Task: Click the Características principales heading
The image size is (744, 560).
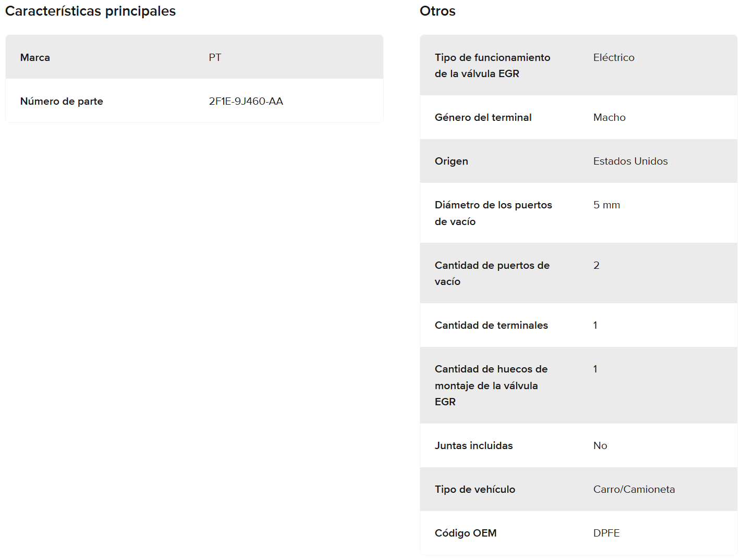Action: point(90,11)
